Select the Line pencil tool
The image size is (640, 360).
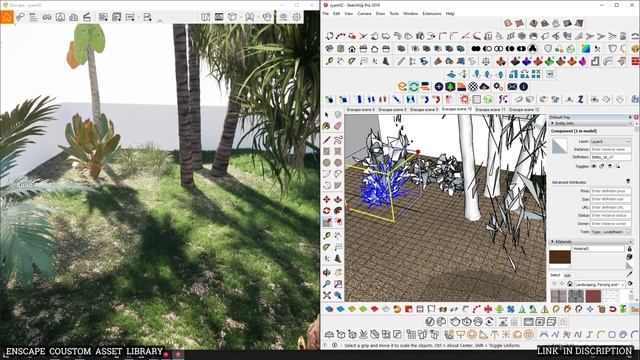click(x=327, y=140)
